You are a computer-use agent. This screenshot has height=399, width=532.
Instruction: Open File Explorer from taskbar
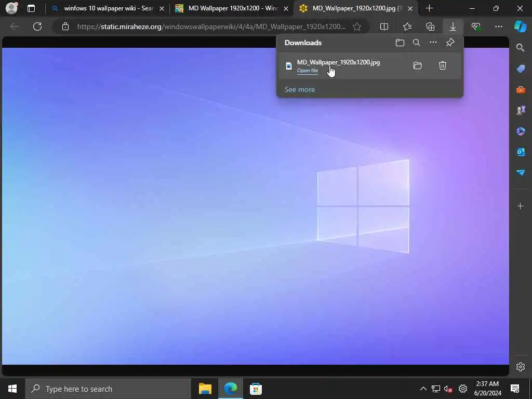click(205, 389)
